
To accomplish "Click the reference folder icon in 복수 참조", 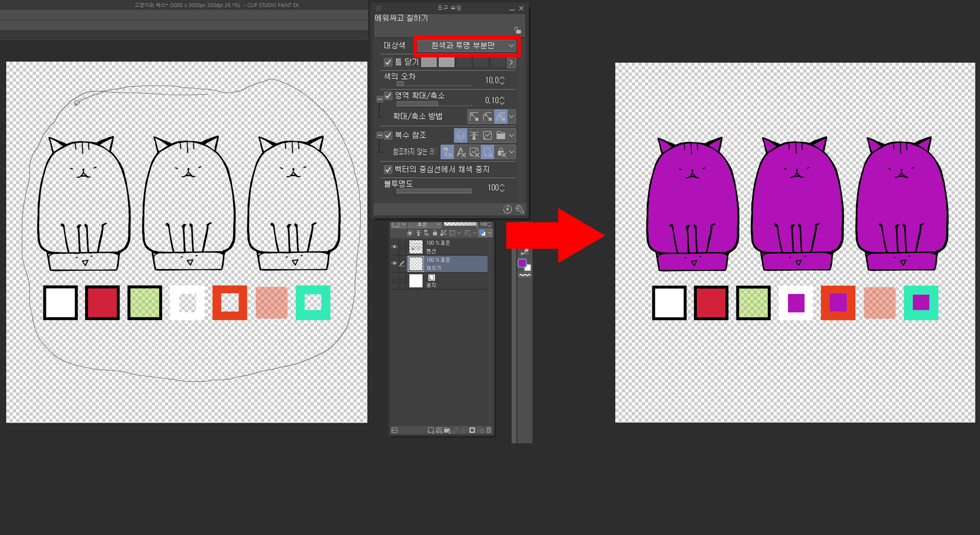I will tap(500, 135).
